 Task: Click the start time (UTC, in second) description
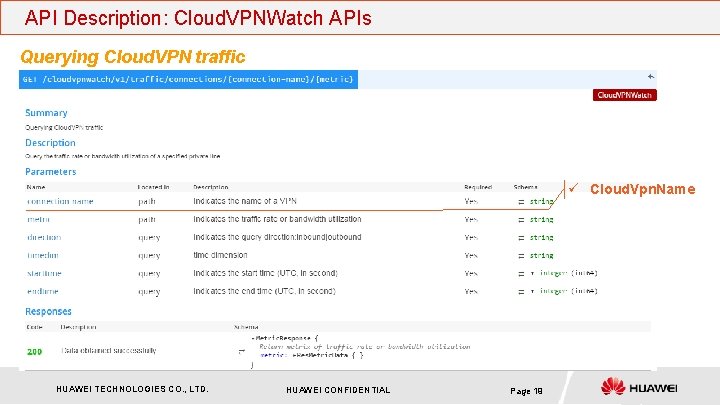point(265,273)
